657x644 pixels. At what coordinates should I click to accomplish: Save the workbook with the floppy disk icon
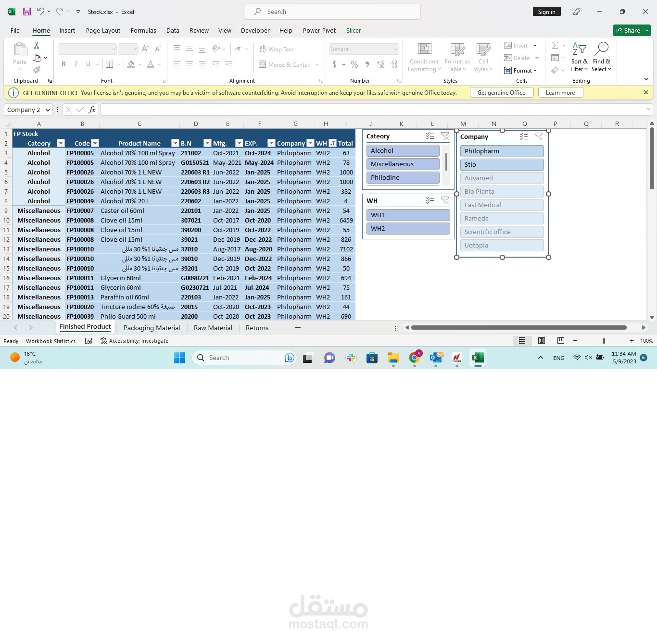[x=27, y=12]
